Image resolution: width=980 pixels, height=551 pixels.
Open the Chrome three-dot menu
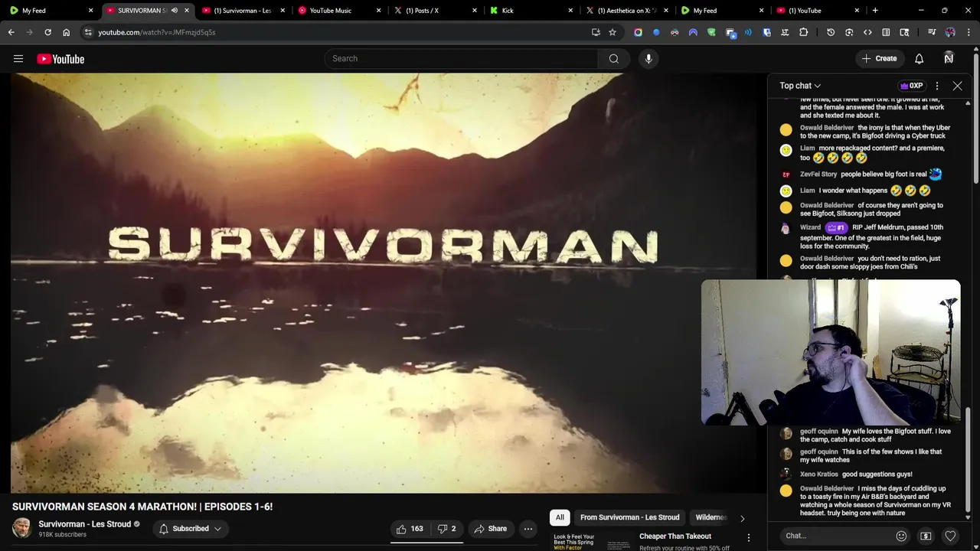tap(969, 32)
